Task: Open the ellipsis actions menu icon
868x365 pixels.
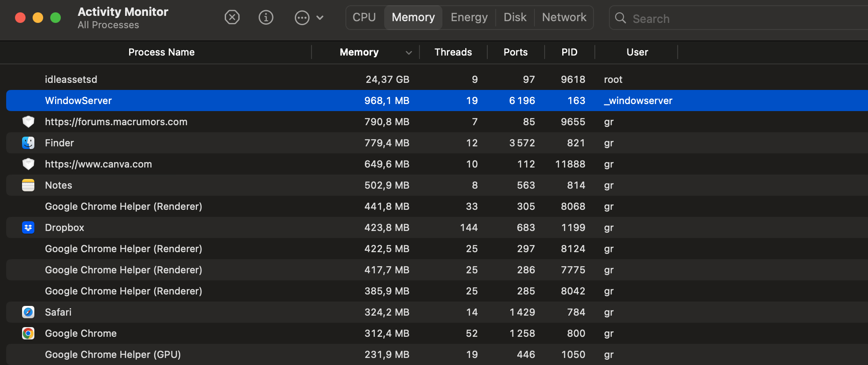Action: pos(302,18)
